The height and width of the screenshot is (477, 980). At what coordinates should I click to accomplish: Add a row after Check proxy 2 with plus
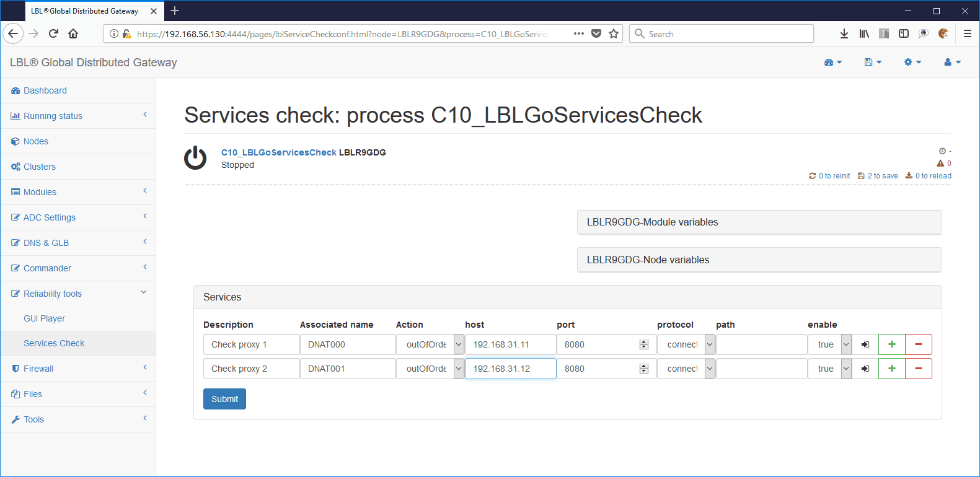click(x=892, y=369)
